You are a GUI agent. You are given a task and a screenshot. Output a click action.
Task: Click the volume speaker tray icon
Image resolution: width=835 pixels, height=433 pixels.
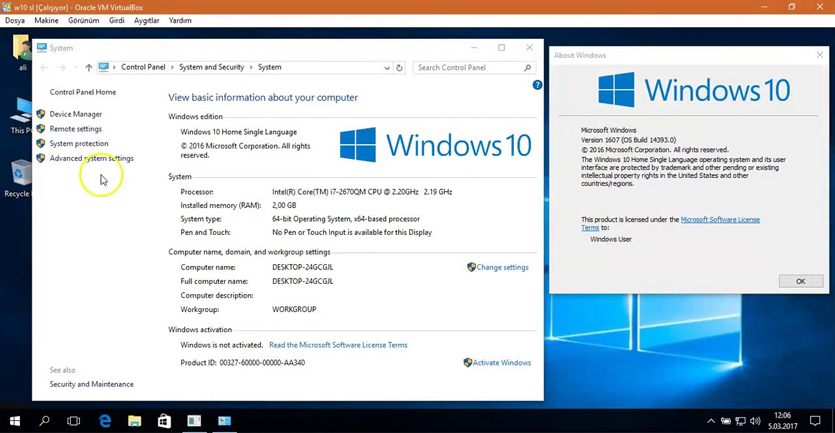pos(755,421)
